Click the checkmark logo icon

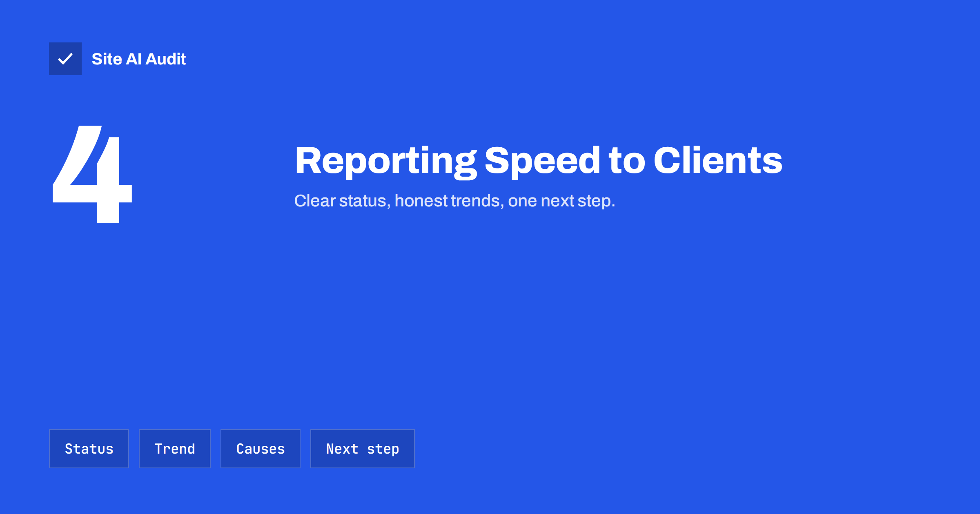[65, 59]
